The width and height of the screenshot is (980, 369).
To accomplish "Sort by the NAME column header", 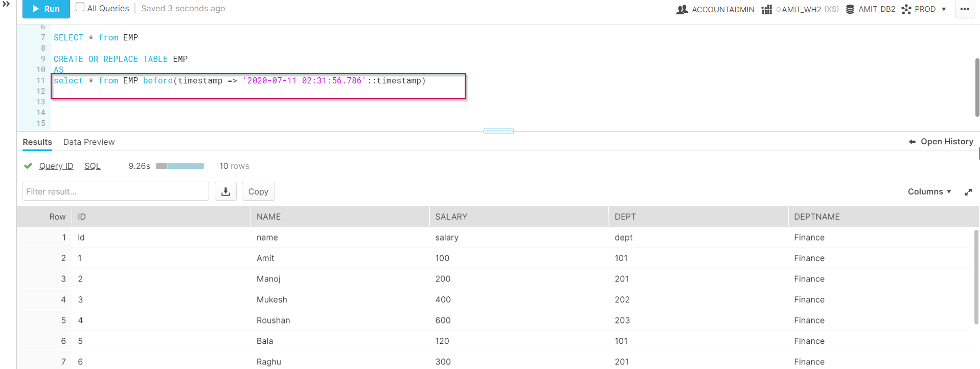I will 340,216.
